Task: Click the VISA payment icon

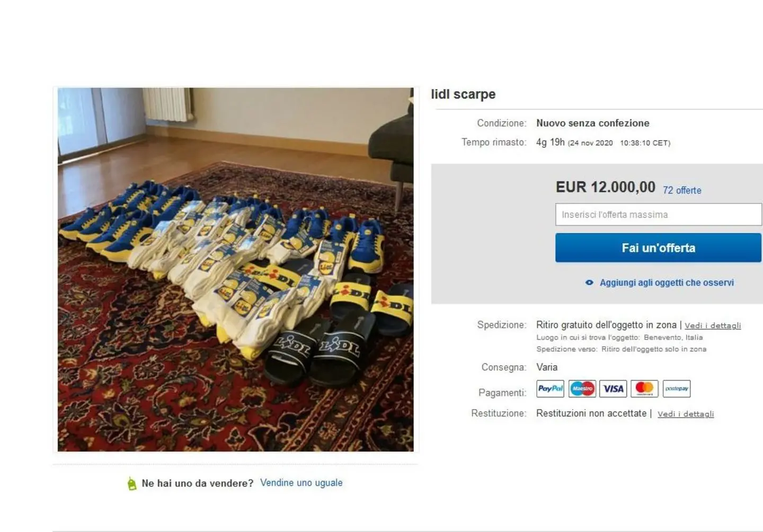Action: pyautogui.click(x=613, y=389)
